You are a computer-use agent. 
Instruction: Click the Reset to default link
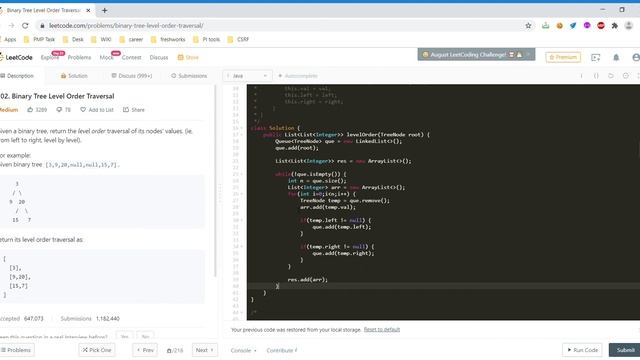tap(382, 330)
